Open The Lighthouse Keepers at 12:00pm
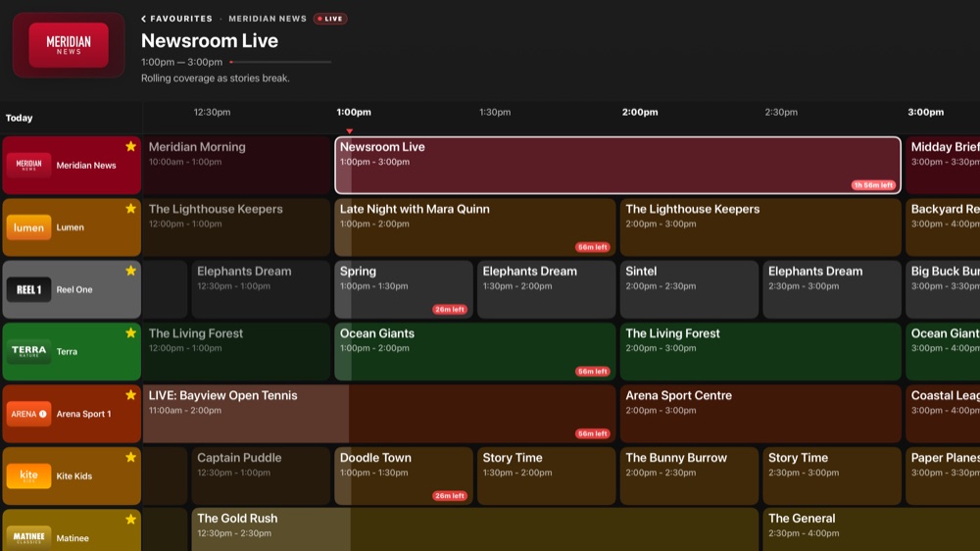The height and width of the screenshot is (551, 980). pyautogui.click(x=236, y=227)
